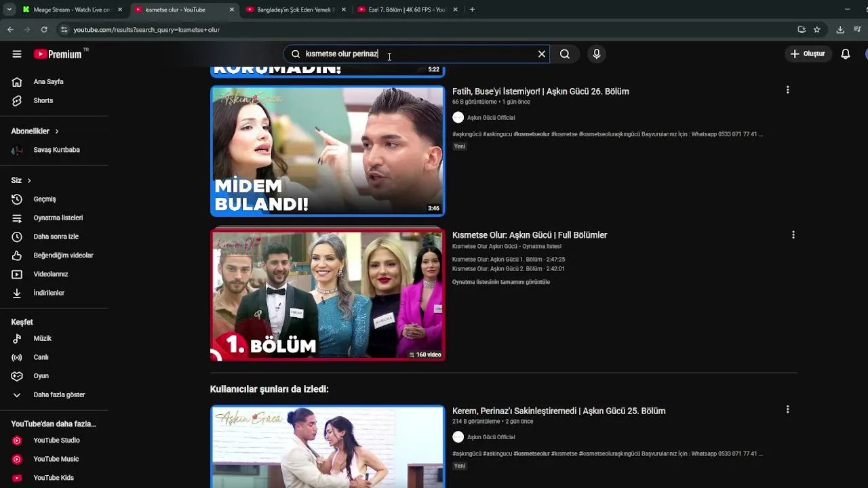
Task: Open the notifications bell
Action: (846, 54)
